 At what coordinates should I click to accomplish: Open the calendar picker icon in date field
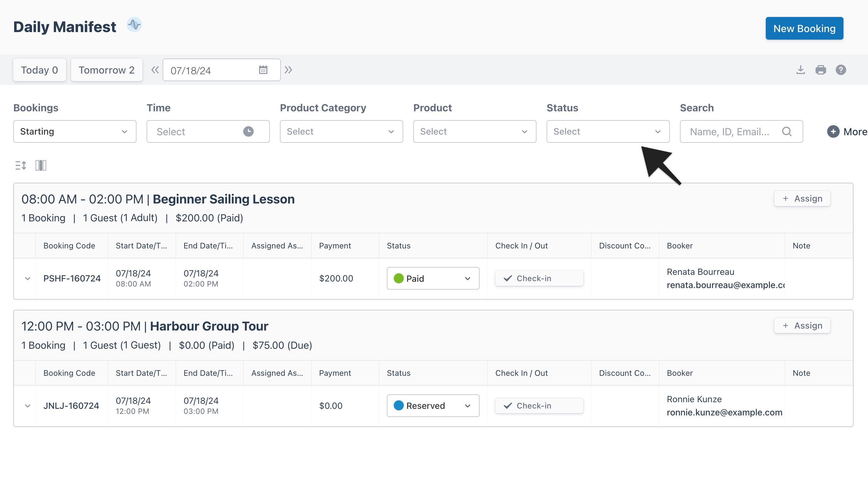263,70
